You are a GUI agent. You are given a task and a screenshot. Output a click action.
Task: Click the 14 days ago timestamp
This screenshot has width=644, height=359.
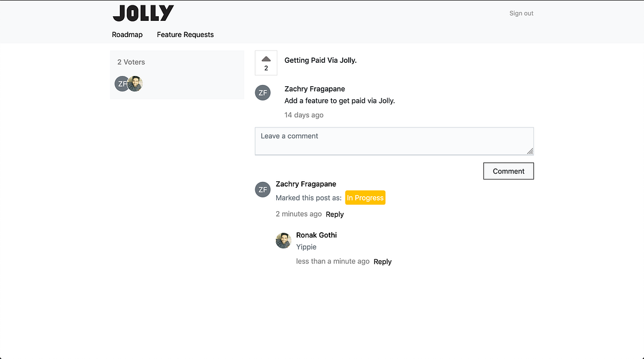(x=304, y=115)
